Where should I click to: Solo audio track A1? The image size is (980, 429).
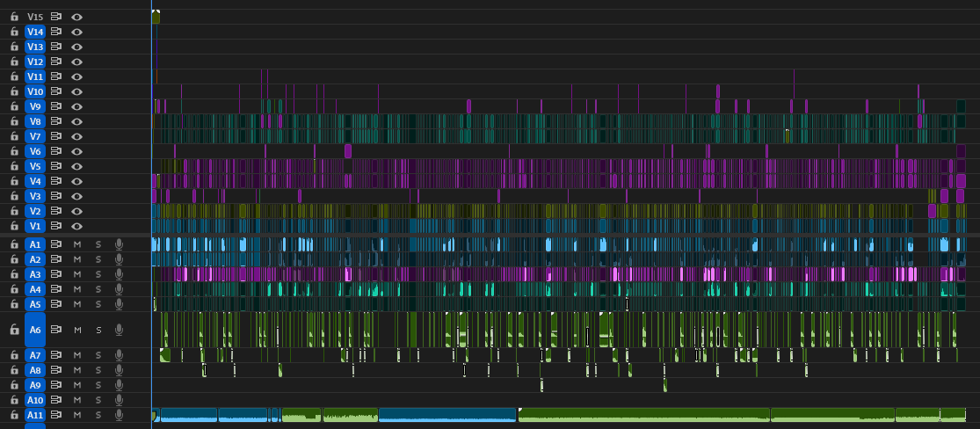pyautogui.click(x=98, y=244)
